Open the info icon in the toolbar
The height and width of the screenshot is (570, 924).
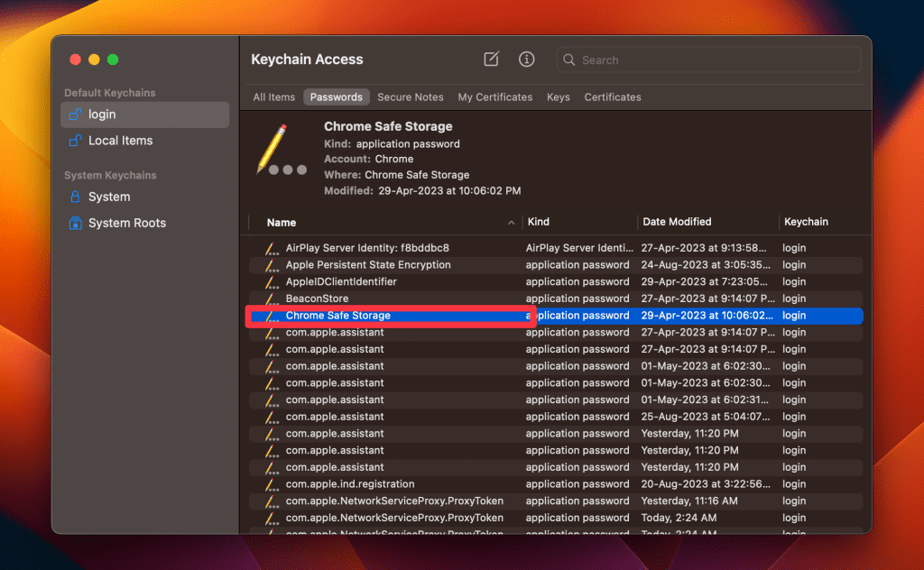click(x=526, y=60)
